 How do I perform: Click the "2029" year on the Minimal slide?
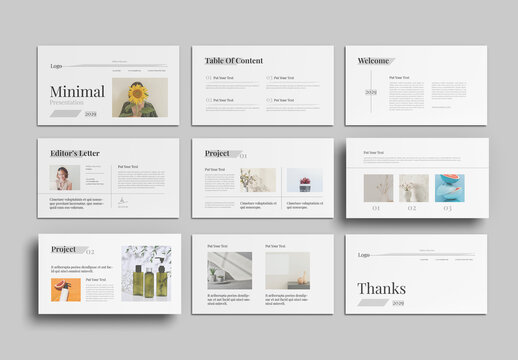click(90, 114)
